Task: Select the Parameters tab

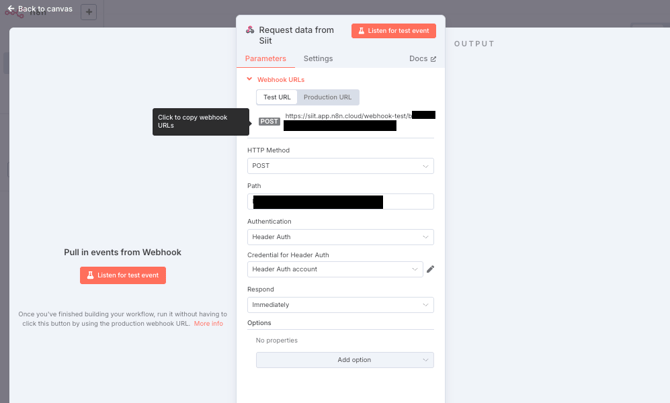Action: (x=265, y=59)
